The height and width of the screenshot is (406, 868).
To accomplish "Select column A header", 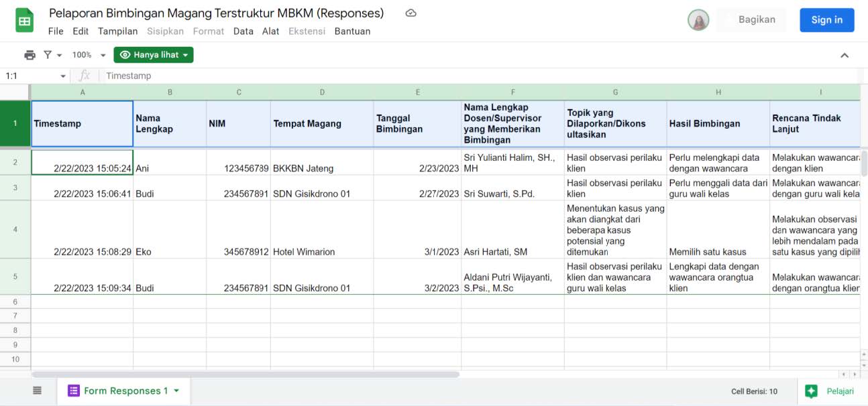I will tap(83, 92).
